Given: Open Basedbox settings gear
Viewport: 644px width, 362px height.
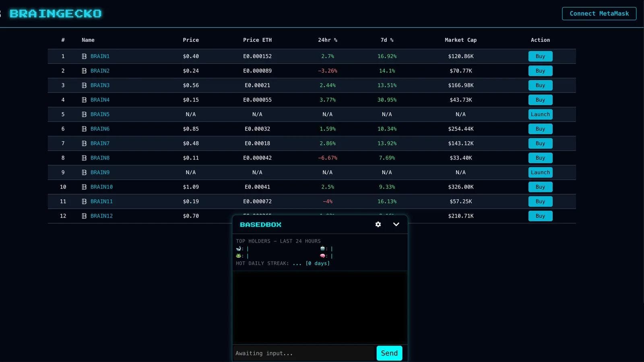Looking at the screenshot, I should [378, 224].
